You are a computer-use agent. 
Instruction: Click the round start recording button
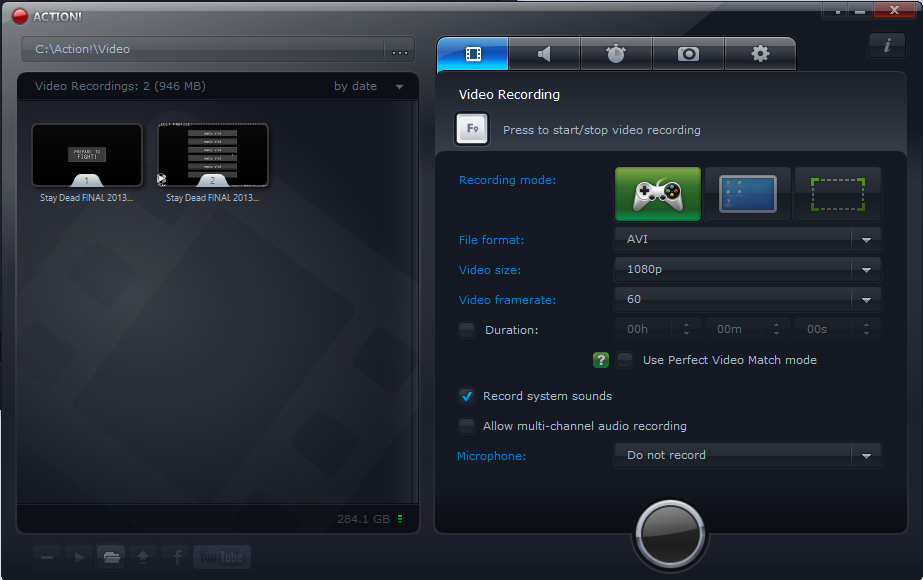point(670,533)
